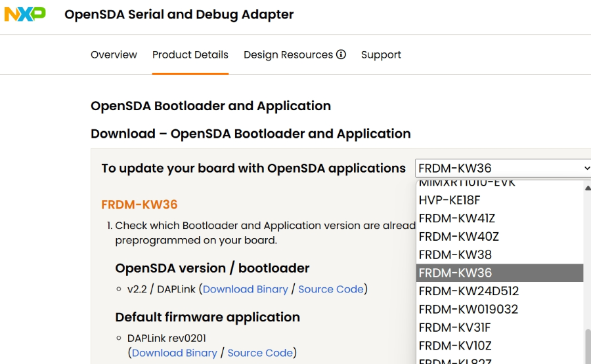The width and height of the screenshot is (591, 364).
Task: Download Binary for DAPLink rev0201 firmware
Action: click(x=175, y=353)
